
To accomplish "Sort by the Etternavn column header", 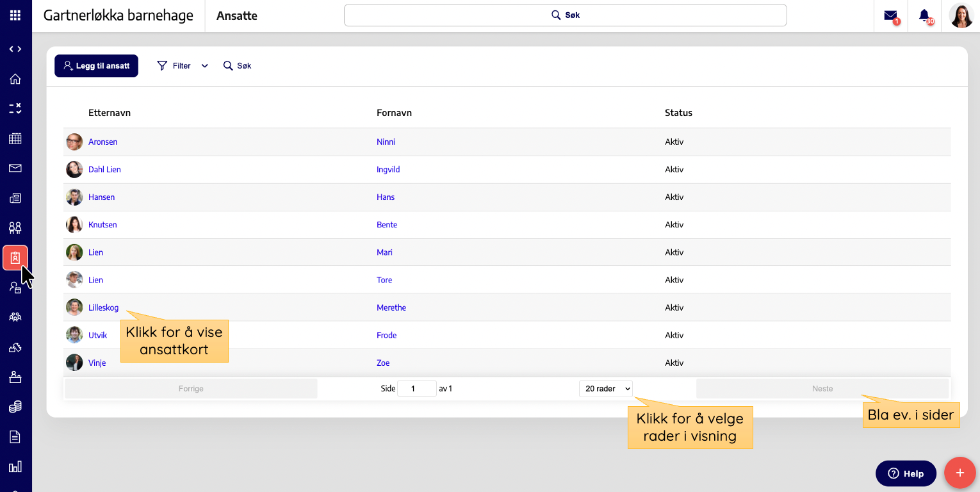I will pos(110,113).
